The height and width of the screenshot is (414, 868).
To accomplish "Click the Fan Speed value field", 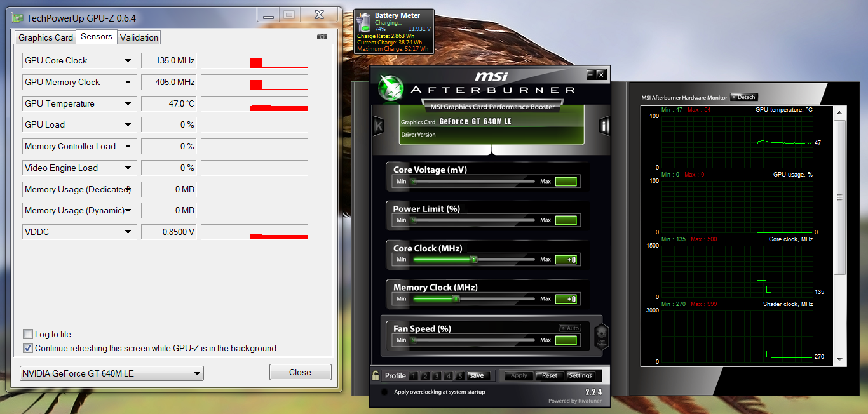I will [x=566, y=340].
